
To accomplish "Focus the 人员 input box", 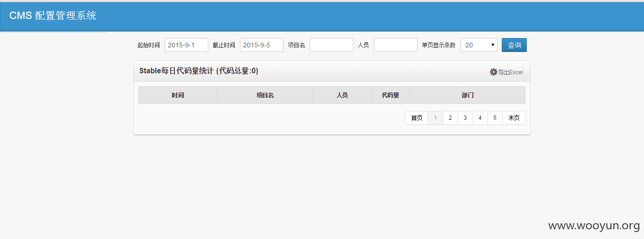I will [396, 45].
